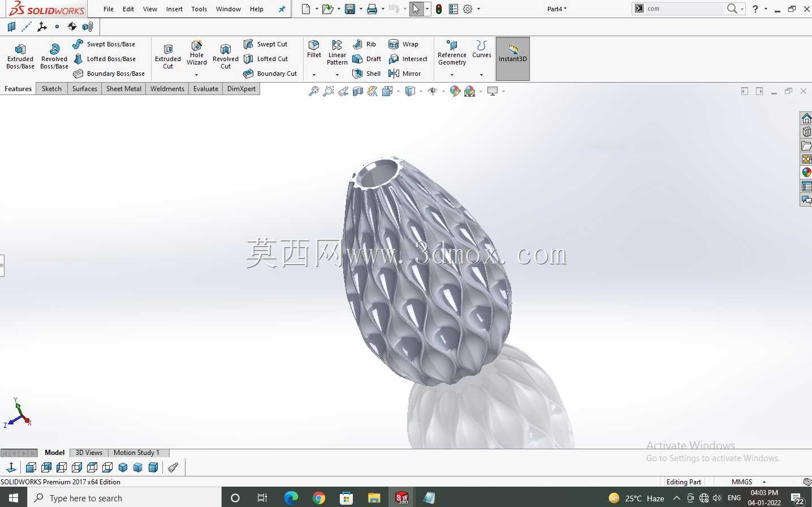Click the SolidWorks search box

(x=684, y=8)
